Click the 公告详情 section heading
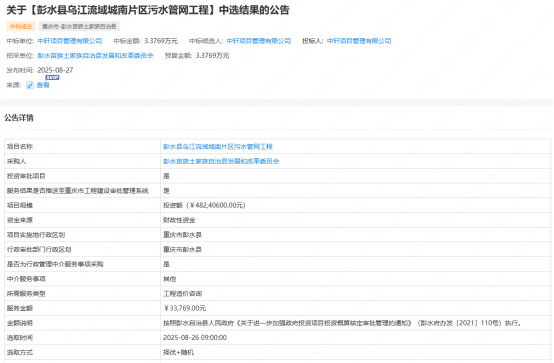This screenshot has height=363, width=554. coord(19,118)
